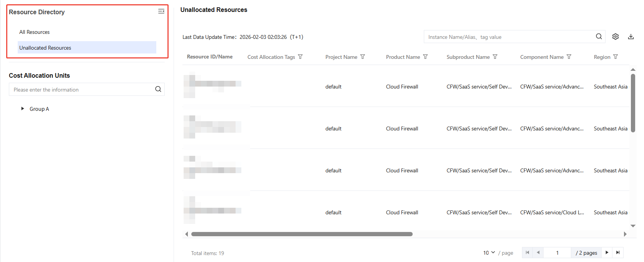The height and width of the screenshot is (262, 644).
Task: Search cost allocation units magnifier icon
Action: click(158, 89)
